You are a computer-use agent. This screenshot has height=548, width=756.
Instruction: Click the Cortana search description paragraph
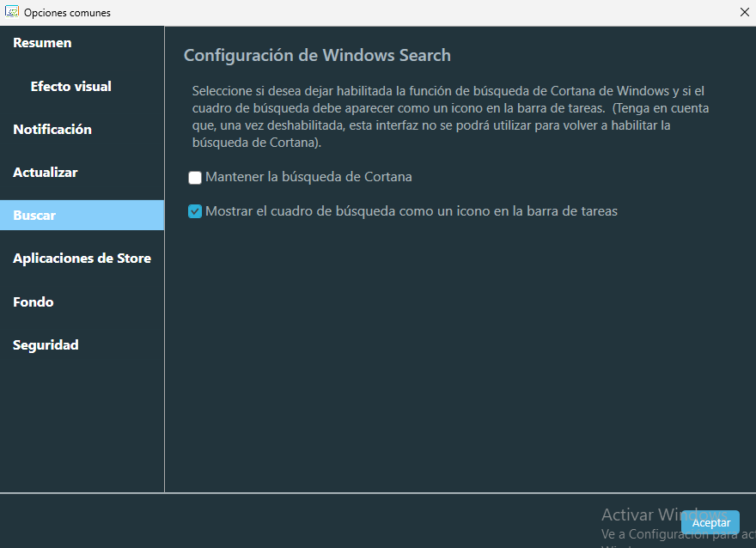pos(450,117)
